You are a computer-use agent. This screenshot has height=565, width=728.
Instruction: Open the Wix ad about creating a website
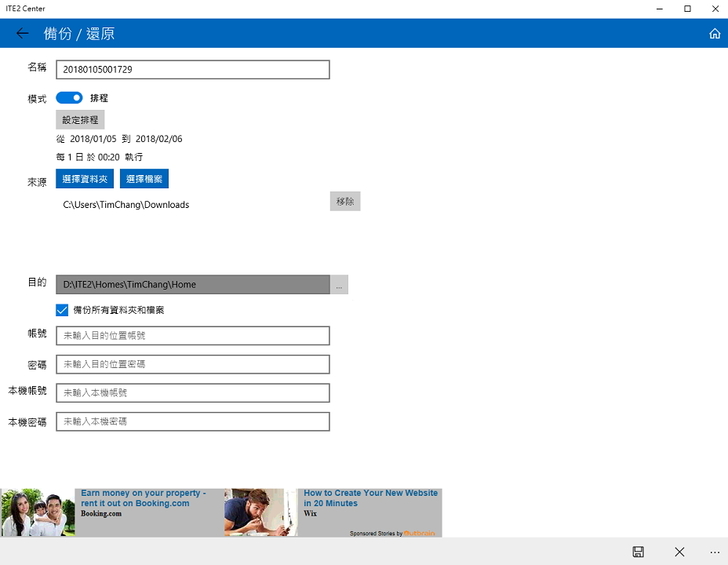[370, 498]
